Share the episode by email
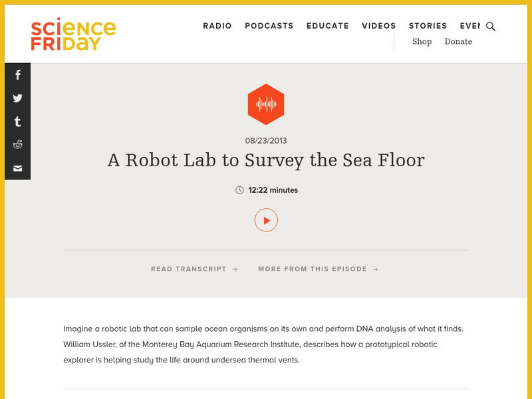This screenshot has height=399, width=532. [18, 168]
